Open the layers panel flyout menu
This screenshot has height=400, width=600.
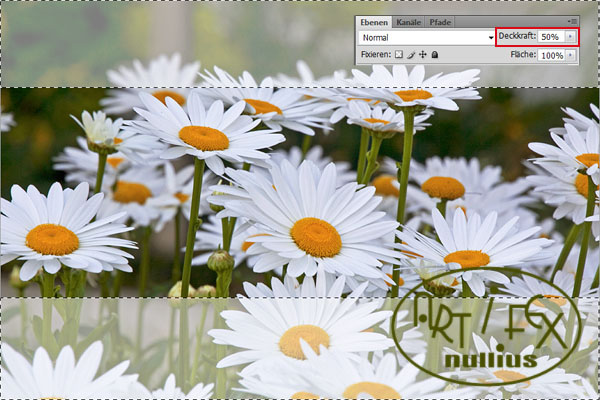tap(573, 21)
